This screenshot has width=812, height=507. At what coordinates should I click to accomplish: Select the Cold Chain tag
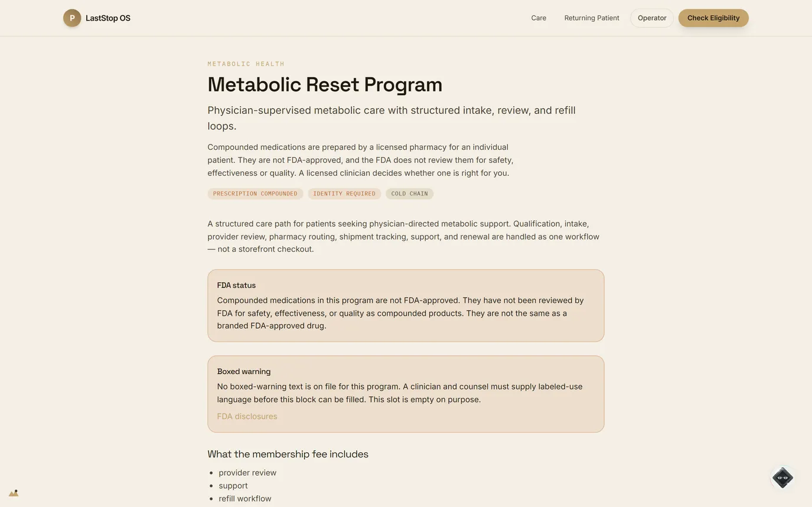[409, 194]
